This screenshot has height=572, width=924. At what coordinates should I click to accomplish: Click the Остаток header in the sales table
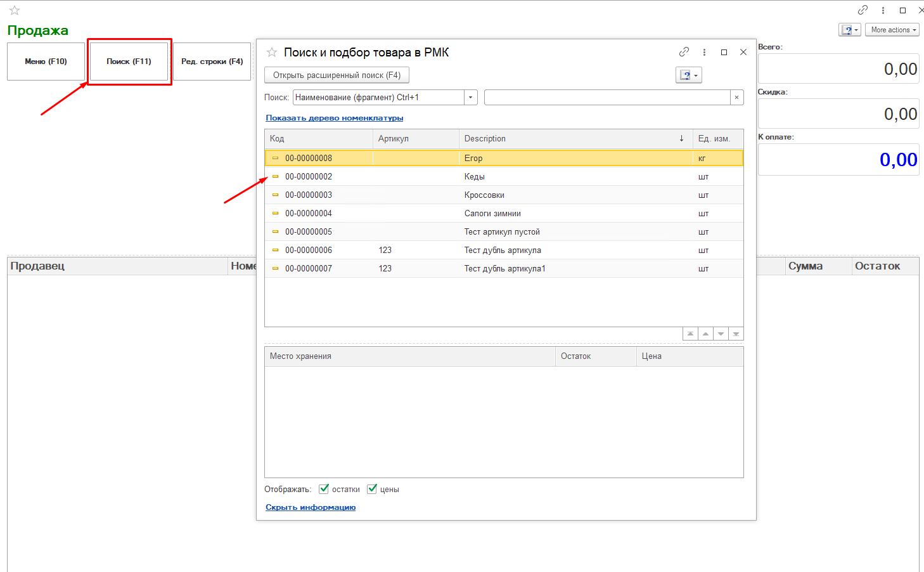[x=885, y=266]
